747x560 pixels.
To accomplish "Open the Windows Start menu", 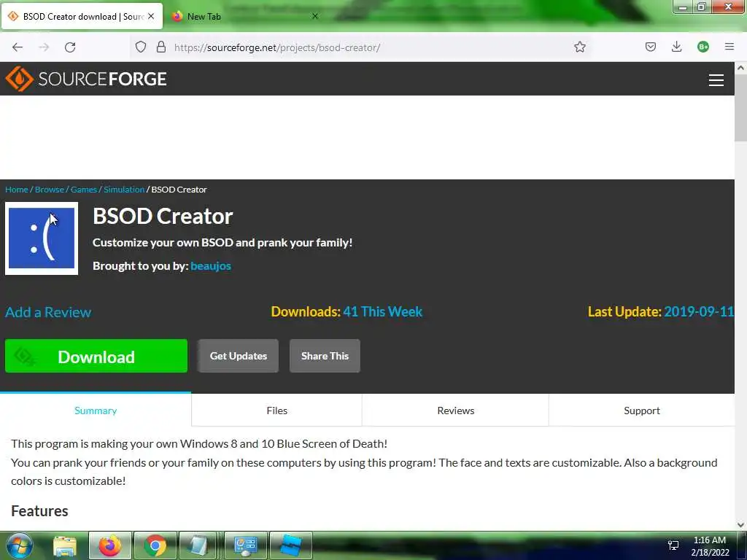I will tap(20, 545).
